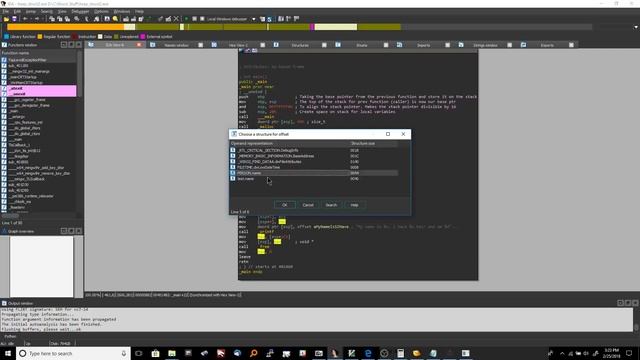Open the Store icon on taskbar
Screen dimensions: 640x360
click(x=156, y=353)
